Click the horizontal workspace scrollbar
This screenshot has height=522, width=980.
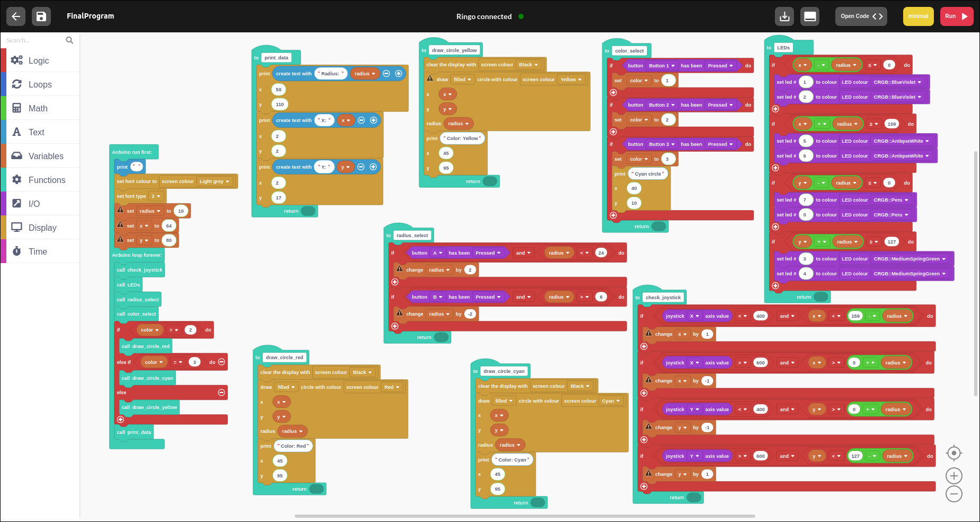525,516
